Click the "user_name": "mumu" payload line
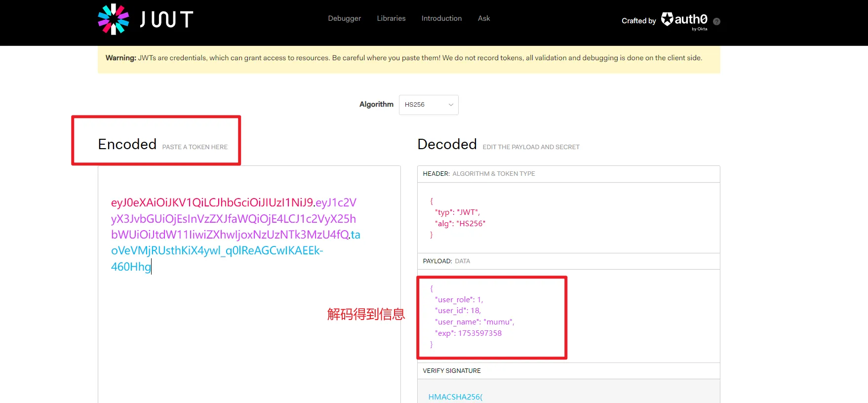 [x=474, y=322]
